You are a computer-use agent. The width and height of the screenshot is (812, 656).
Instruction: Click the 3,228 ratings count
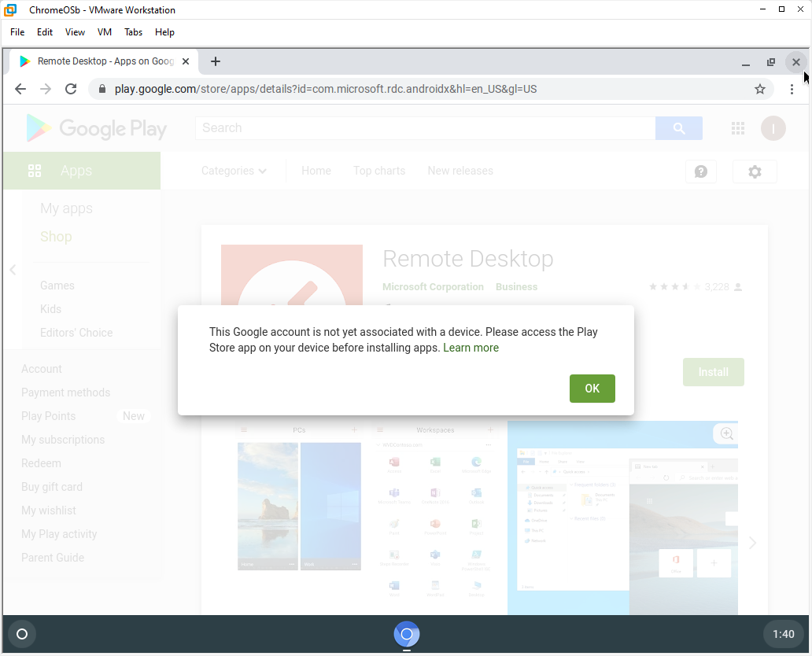pos(717,287)
